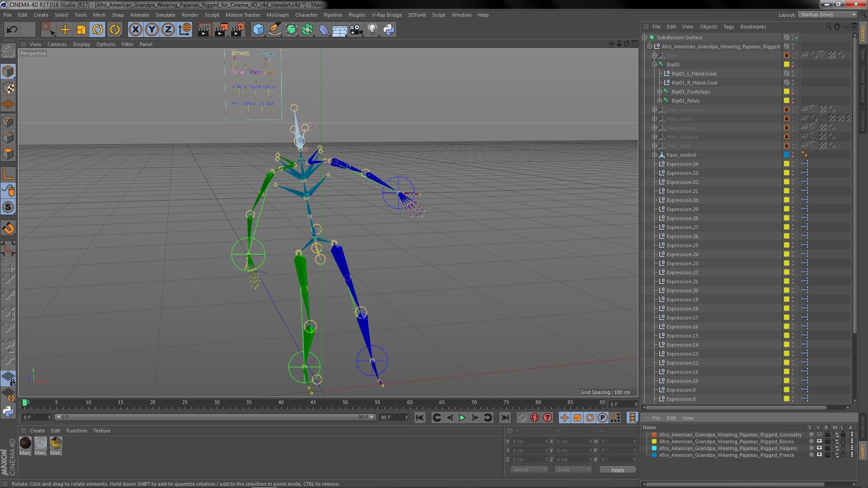The width and height of the screenshot is (868, 488).
Task: Open the Python script icon in toolbar
Action: tap(389, 30)
